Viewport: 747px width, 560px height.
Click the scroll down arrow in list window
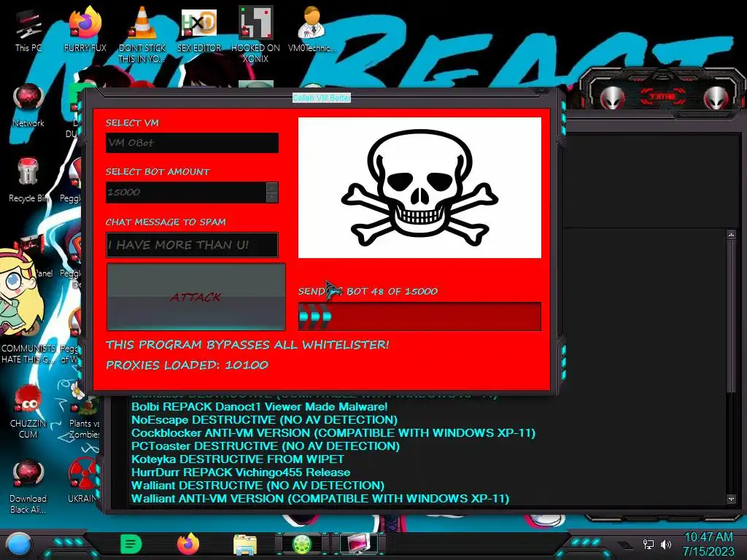[731, 499]
